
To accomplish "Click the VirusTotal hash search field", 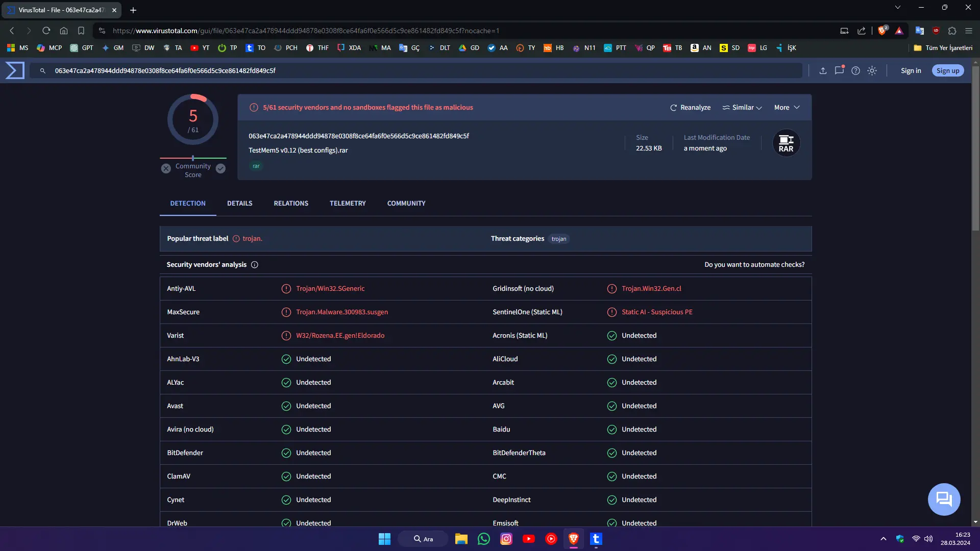I will pyautogui.click(x=416, y=71).
